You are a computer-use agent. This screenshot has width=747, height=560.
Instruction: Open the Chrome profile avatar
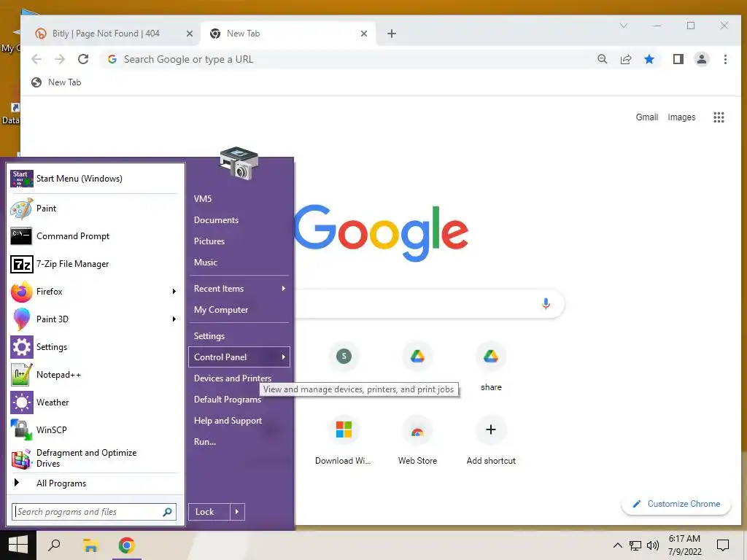[x=701, y=59]
